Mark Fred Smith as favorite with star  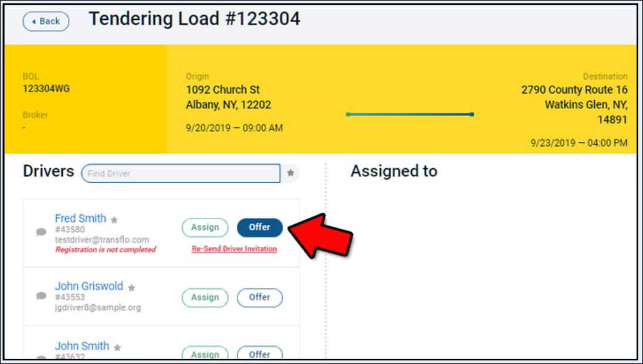[x=114, y=220]
